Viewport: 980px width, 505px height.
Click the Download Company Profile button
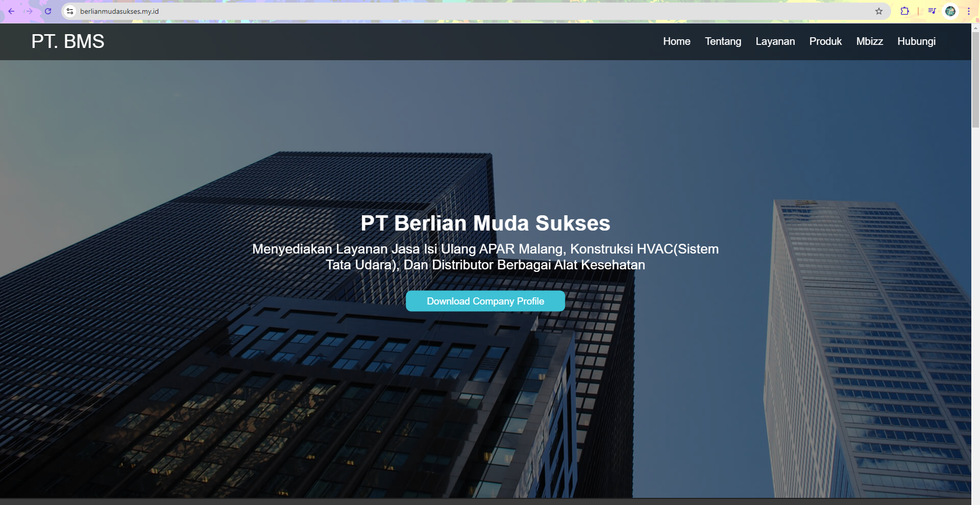[485, 301]
